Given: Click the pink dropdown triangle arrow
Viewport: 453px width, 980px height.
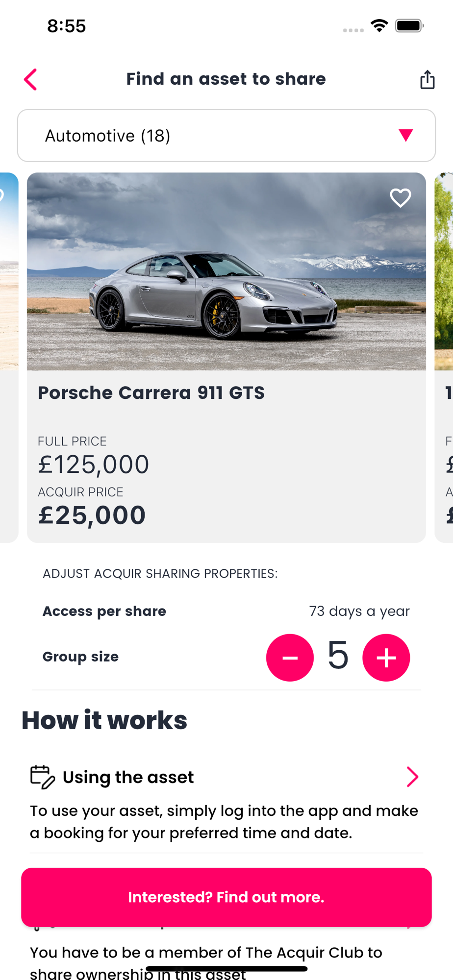Looking at the screenshot, I should click(x=405, y=135).
